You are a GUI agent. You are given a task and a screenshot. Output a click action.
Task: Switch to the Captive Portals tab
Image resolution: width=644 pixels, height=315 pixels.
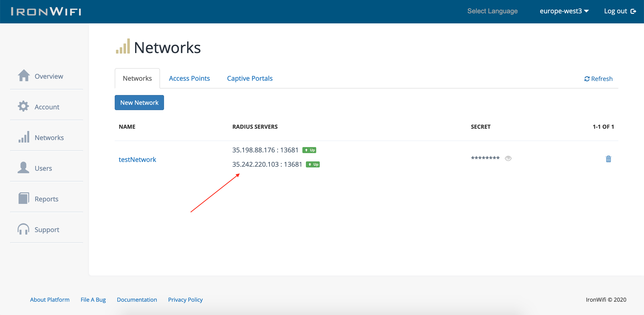click(x=250, y=78)
